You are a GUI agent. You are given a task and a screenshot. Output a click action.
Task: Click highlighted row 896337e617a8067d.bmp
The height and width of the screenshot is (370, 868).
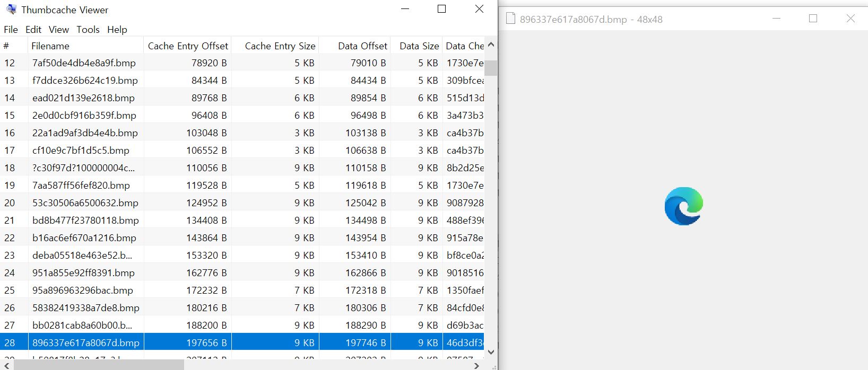pyautogui.click(x=242, y=342)
